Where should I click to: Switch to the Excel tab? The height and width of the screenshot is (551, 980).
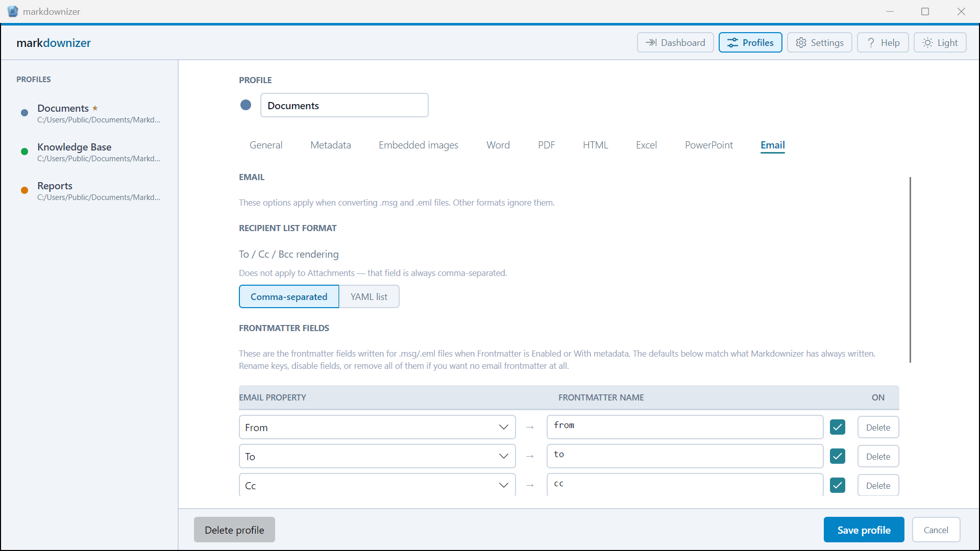pos(646,145)
